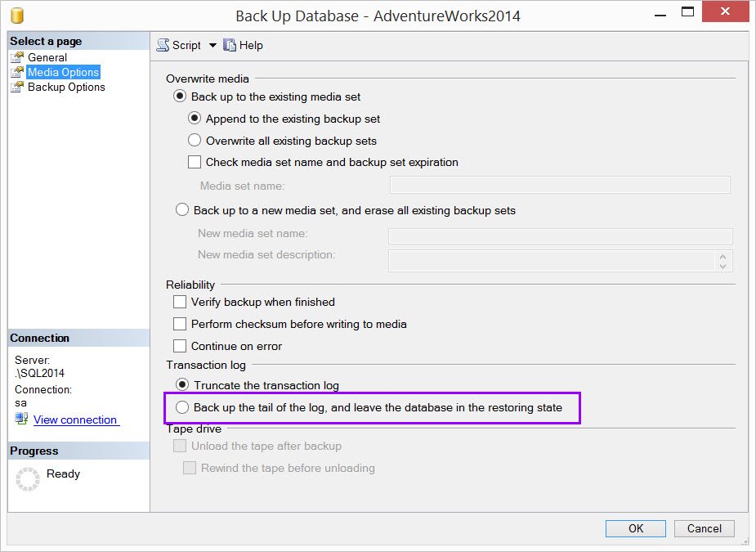Click description box scroll up arrow
The width and height of the screenshot is (756, 552).
[722, 257]
